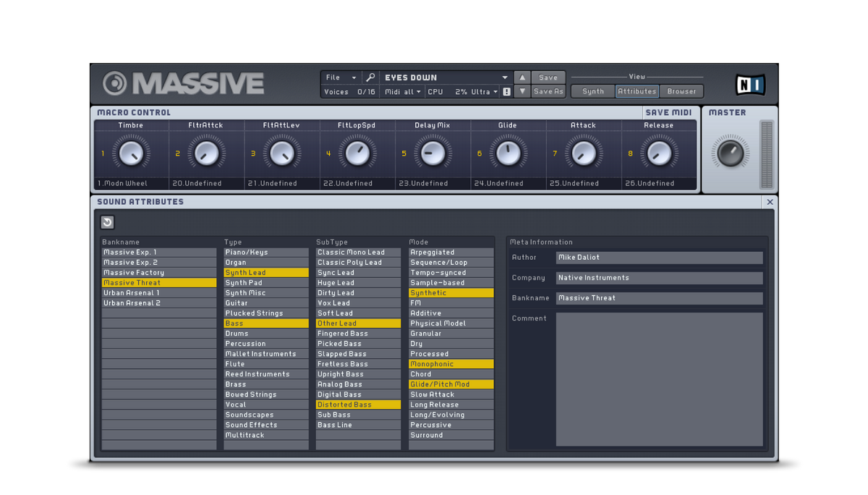Image resolution: width=868 pixels, height=495 pixels.
Task: Toggle Other Lead subtype attribute
Action: (x=358, y=323)
